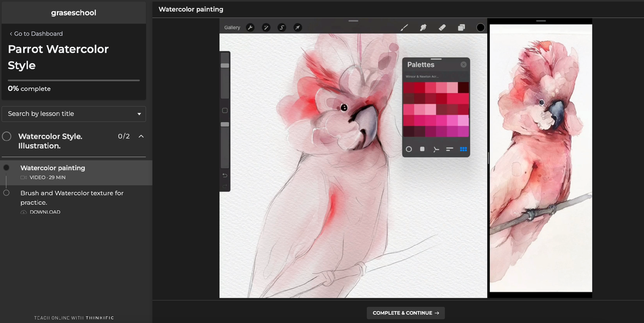
Task: Select the Eraser tool
Action: (442, 27)
